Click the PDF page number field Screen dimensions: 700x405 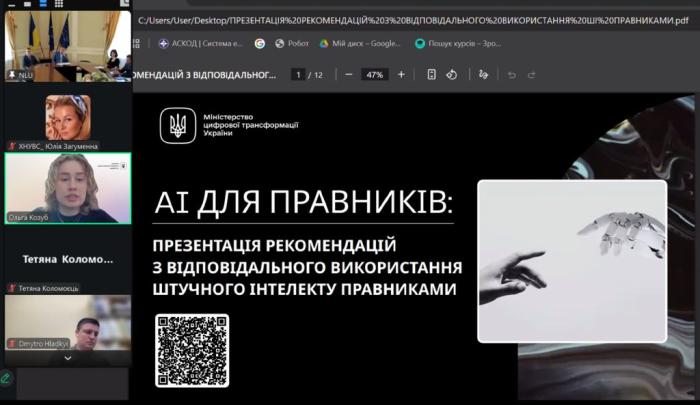(x=297, y=75)
